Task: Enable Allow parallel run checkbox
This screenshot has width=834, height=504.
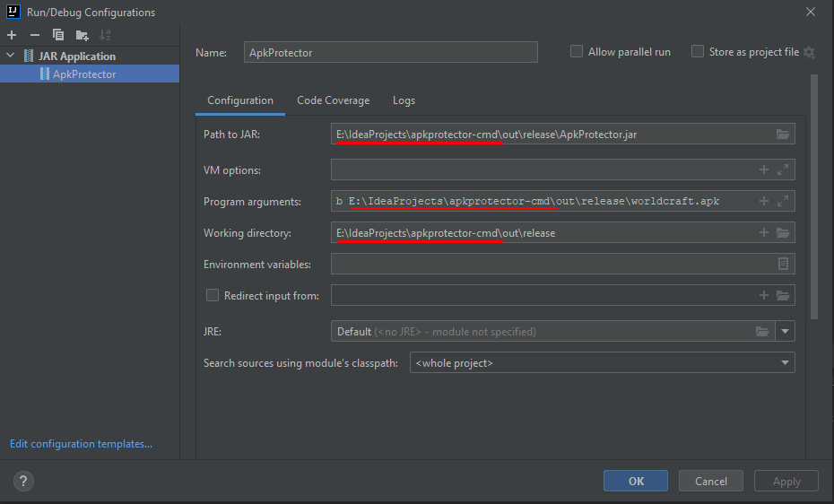Action: (x=577, y=52)
